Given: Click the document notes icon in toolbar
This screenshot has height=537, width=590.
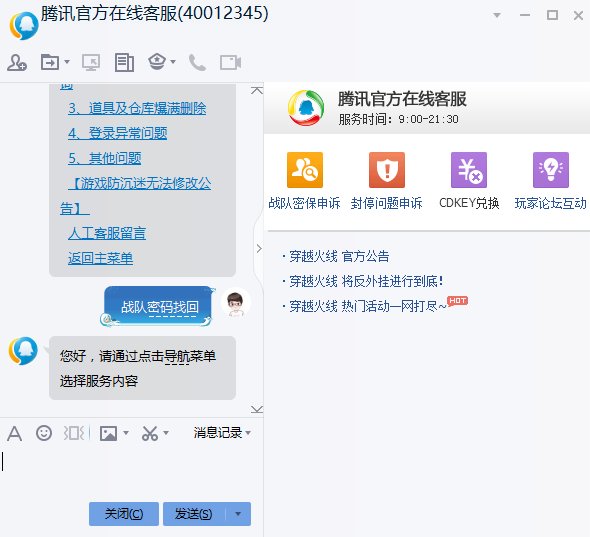Looking at the screenshot, I should [x=124, y=62].
